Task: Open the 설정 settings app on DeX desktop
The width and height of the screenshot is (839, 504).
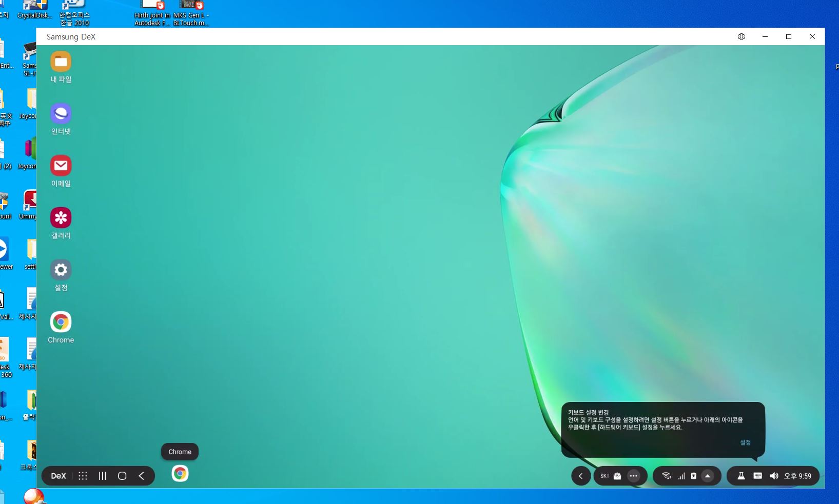Action: point(61,270)
